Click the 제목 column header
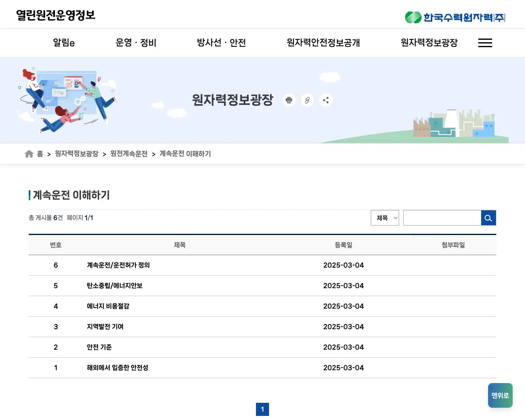 (x=180, y=245)
